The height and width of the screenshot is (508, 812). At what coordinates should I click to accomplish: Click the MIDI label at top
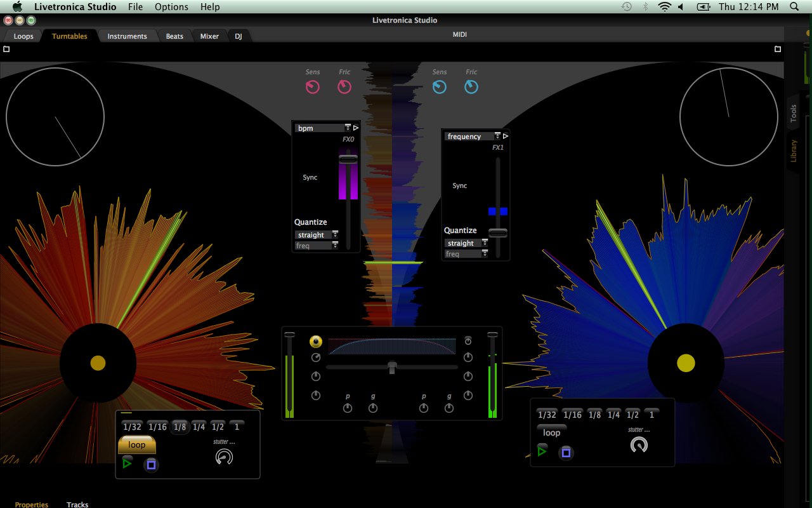pos(460,34)
